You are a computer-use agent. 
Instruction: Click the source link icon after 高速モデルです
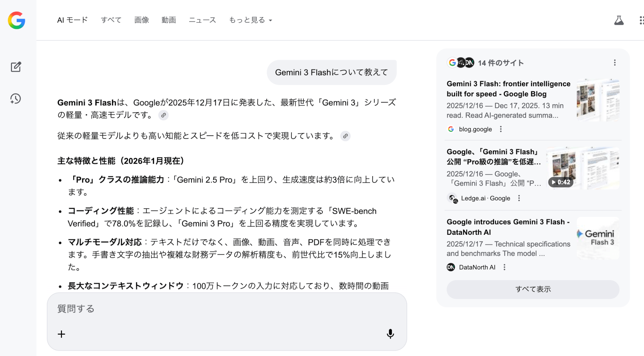coord(164,115)
